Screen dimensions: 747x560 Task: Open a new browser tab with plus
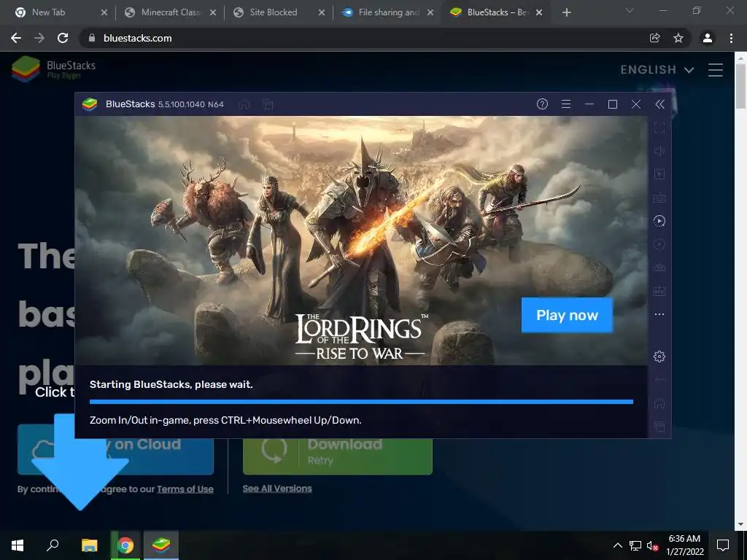pyautogui.click(x=566, y=13)
